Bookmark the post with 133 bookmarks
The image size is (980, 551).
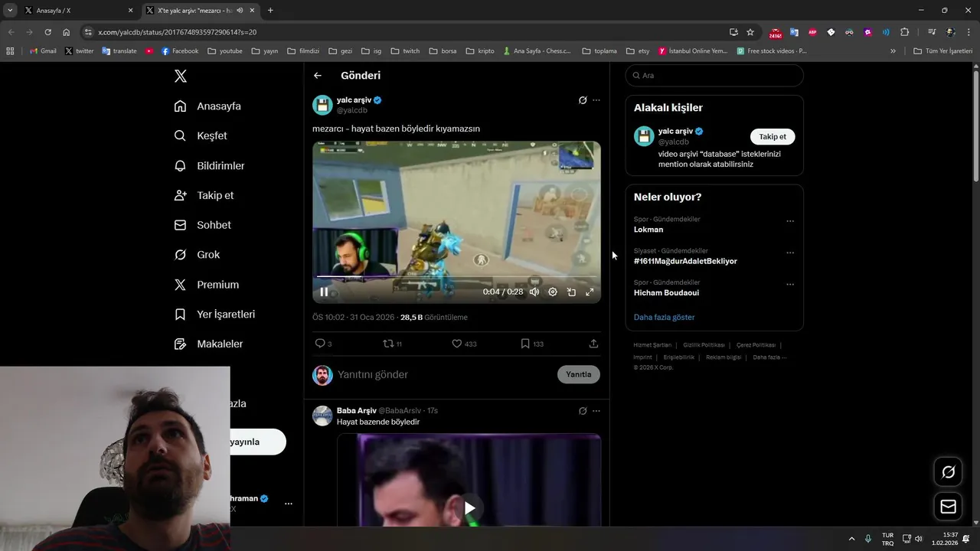point(532,344)
